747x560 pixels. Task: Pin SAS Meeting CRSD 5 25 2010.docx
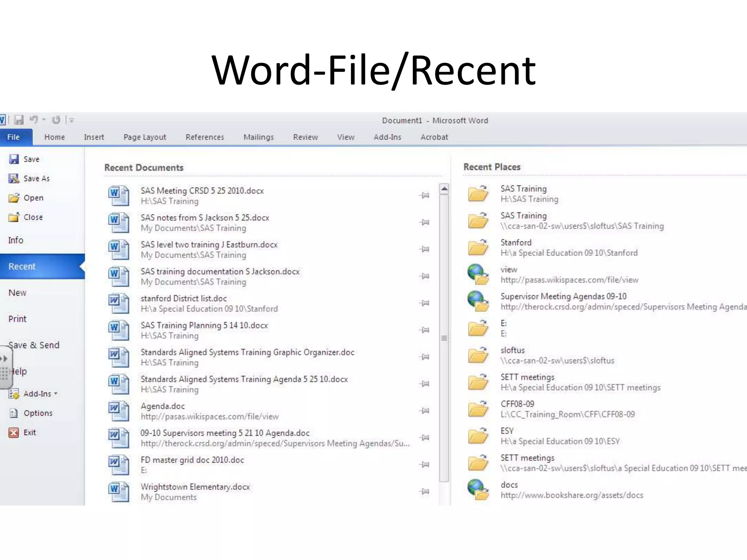[424, 195]
